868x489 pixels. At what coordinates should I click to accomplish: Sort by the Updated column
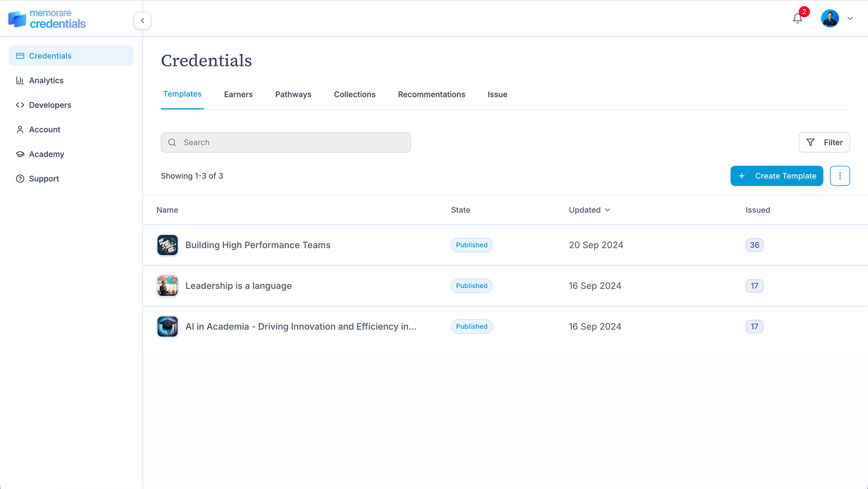coord(590,210)
